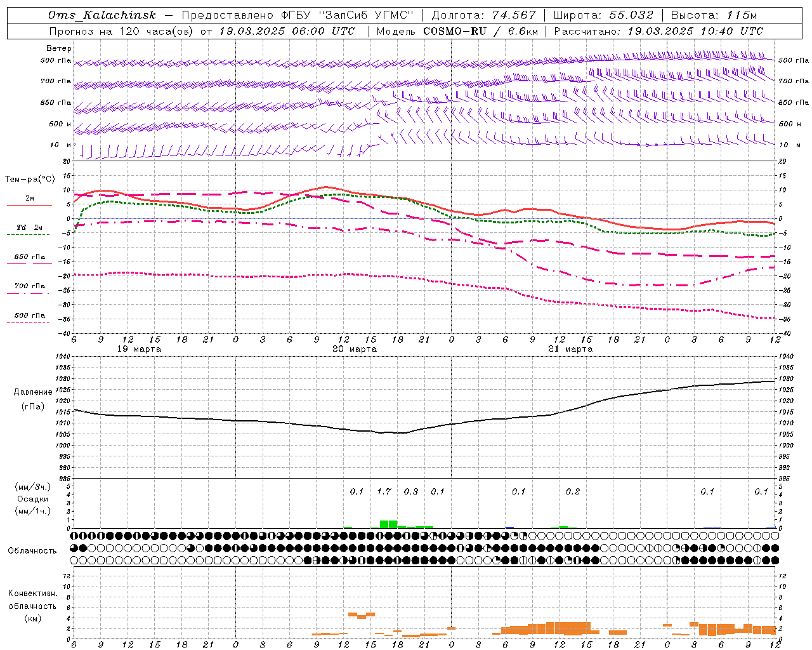Screen dimensions: 812x650
Task: Click the latitude value 55.032
Action: click(631, 15)
